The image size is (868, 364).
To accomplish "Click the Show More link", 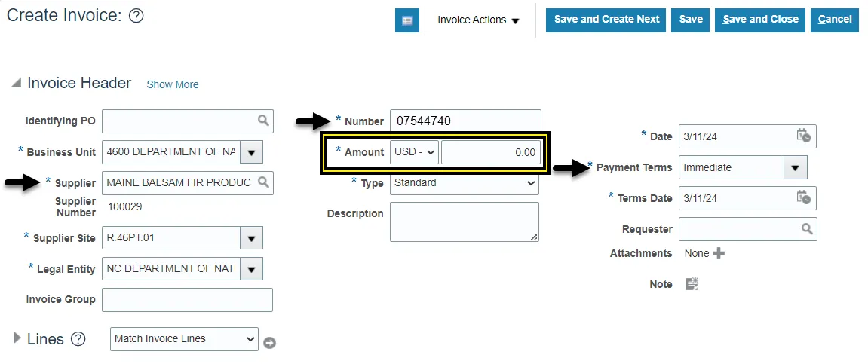I will click(x=173, y=84).
